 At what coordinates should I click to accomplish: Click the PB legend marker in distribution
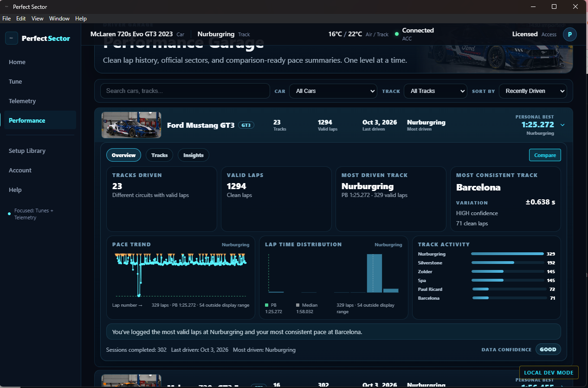[267, 305]
